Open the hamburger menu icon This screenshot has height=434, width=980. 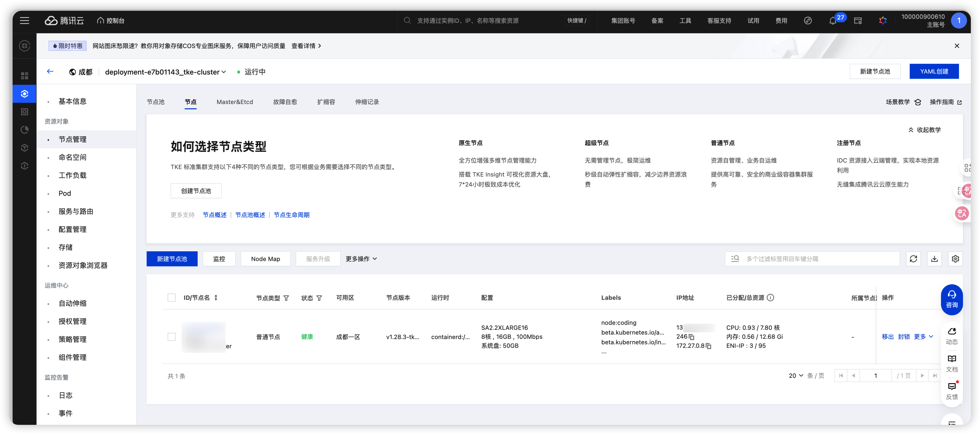pos(25,21)
